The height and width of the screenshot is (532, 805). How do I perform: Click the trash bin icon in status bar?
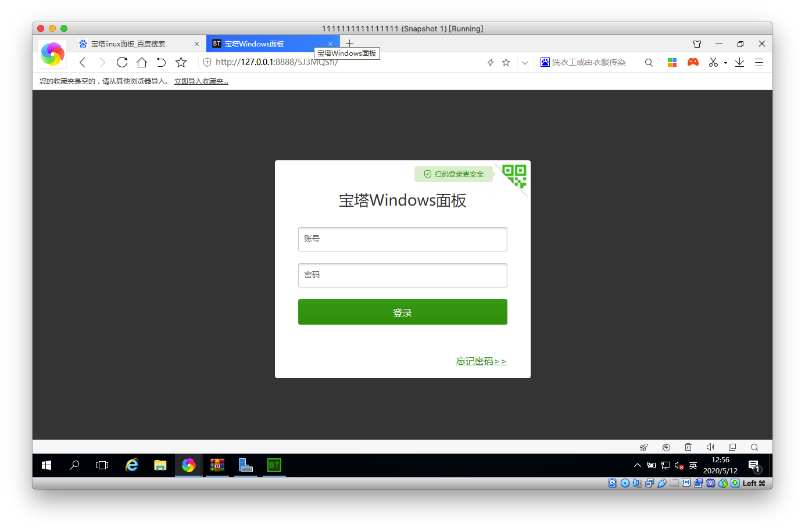[688, 447]
